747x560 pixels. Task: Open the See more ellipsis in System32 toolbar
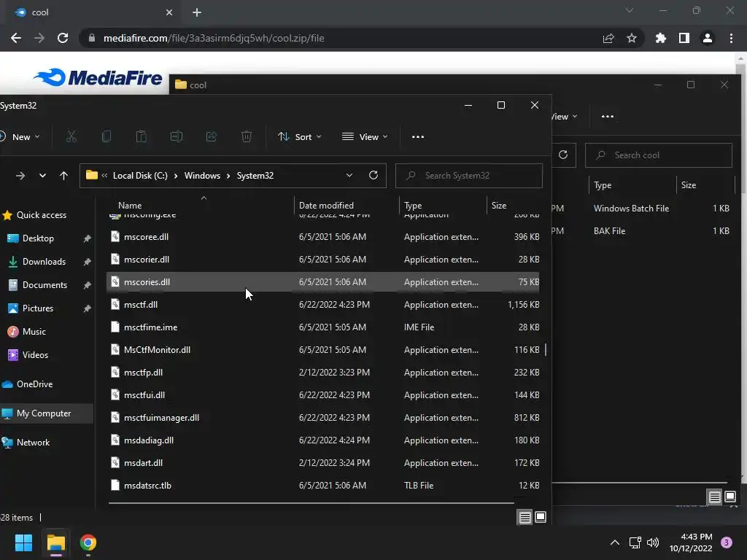click(x=418, y=136)
